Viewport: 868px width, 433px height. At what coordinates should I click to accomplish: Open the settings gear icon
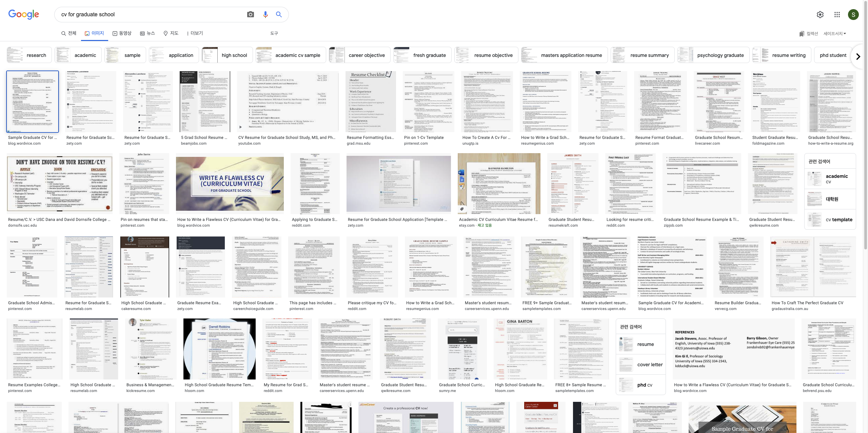(820, 15)
